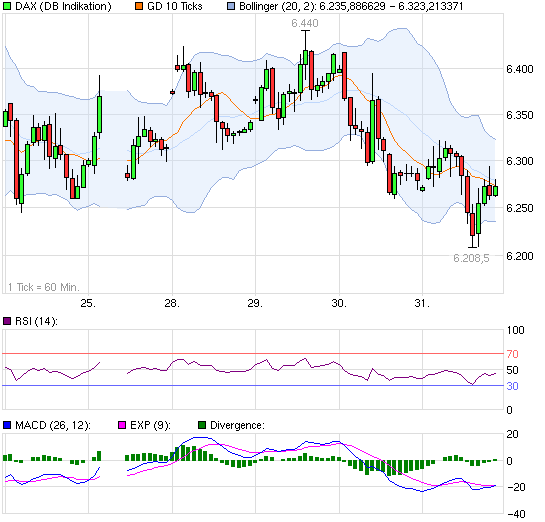
Task: Click the 6.350 price axis label
Action: (520, 115)
